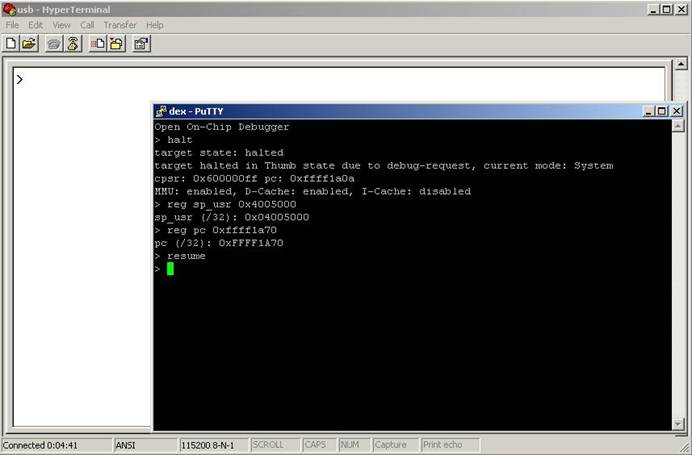This screenshot has width=692, height=455.
Task: Open the View menu
Action: coord(61,25)
